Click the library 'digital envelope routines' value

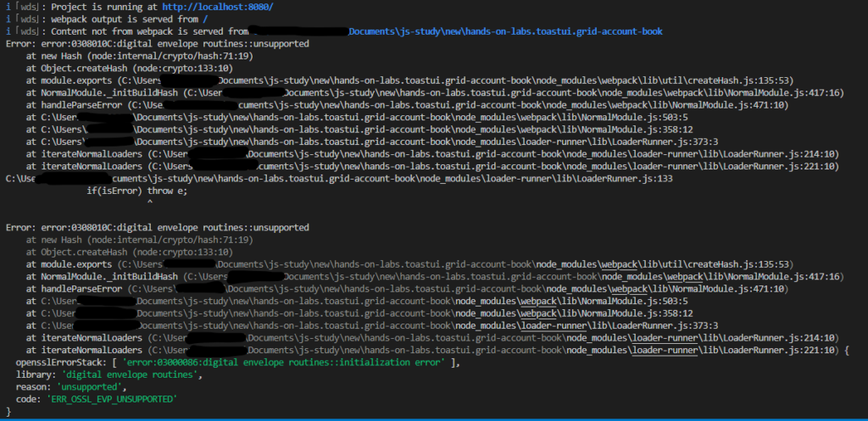tap(131, 374)
